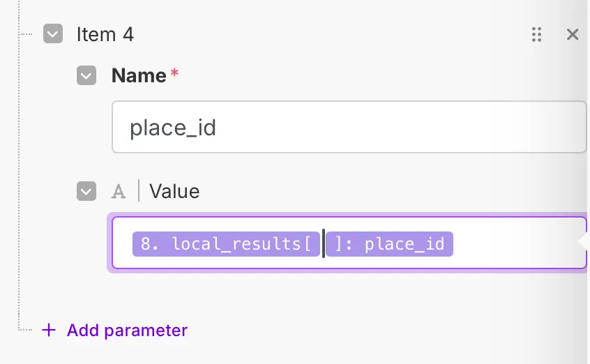Remove Item 4 with the X icon
The height and width of the screenshot is (364, 590).
(573, 34)
